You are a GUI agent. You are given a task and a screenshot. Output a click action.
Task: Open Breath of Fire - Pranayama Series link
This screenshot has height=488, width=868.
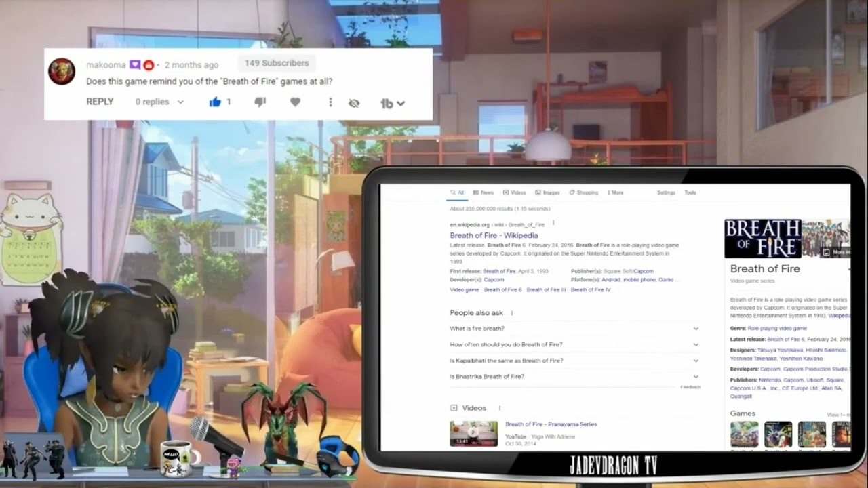[551, 424]
